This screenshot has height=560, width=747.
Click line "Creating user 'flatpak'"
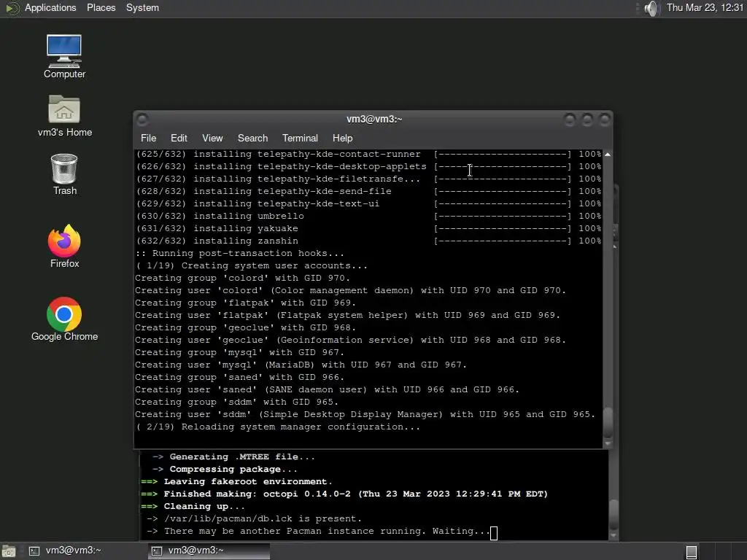[x=347, y=315]
